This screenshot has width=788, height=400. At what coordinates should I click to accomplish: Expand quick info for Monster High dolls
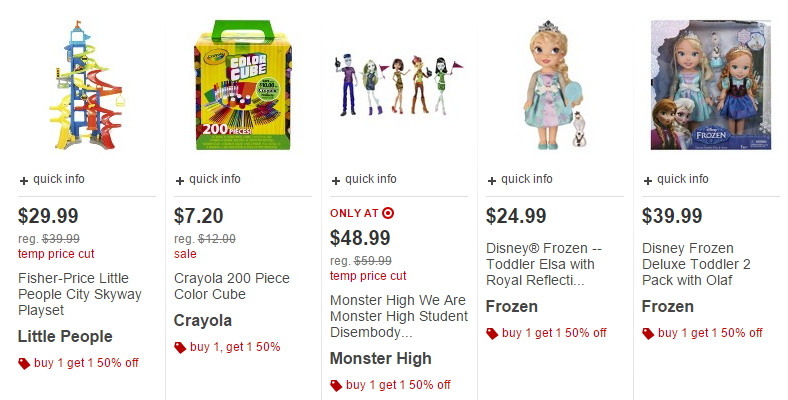(364, 179)
